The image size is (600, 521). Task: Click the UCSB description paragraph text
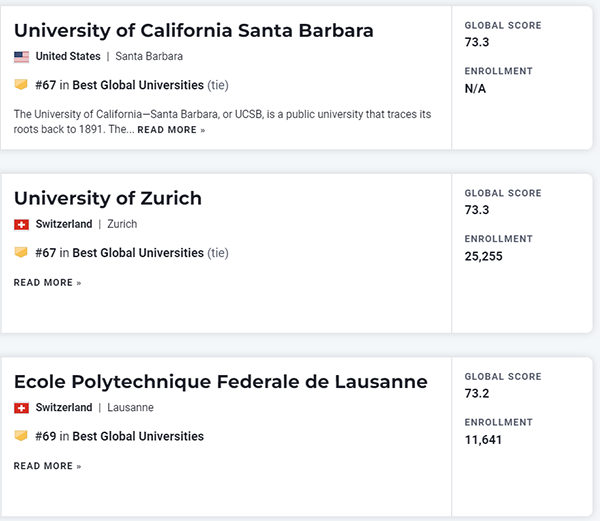point(222,114)
